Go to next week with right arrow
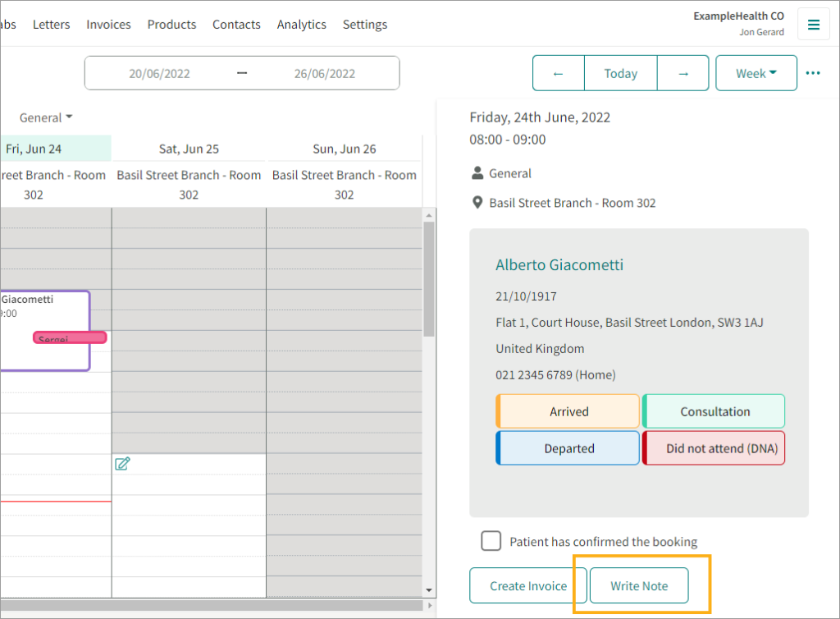 click(x=683, y=73)
